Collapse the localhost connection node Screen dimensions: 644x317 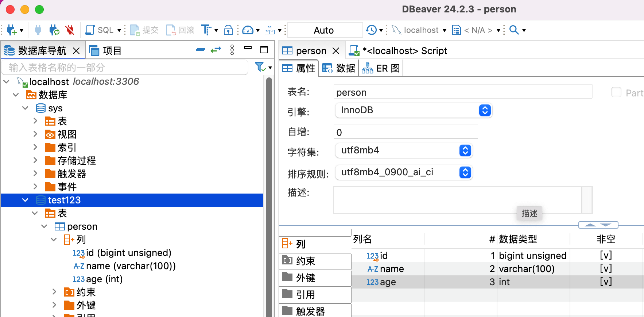(x=6, y=81)
